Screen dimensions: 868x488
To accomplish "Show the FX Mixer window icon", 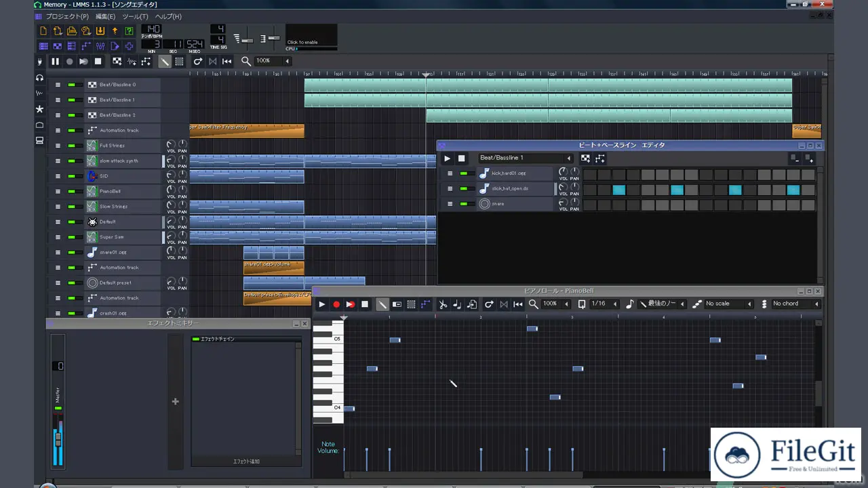I will (100, 46).
